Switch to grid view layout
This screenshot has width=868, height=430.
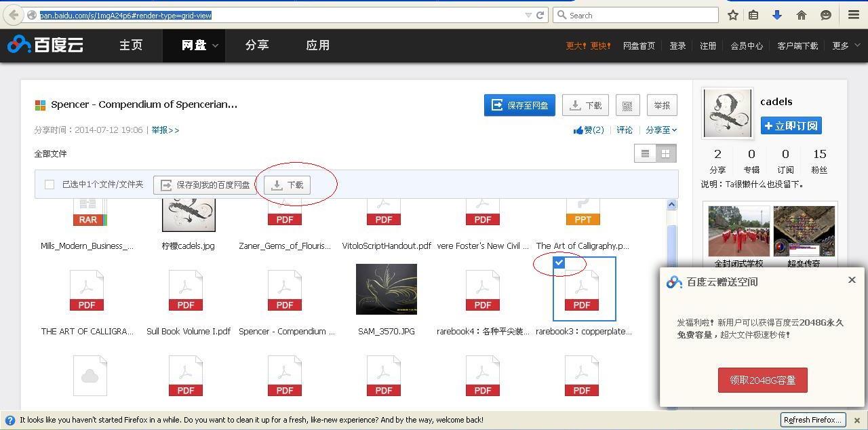666,153
